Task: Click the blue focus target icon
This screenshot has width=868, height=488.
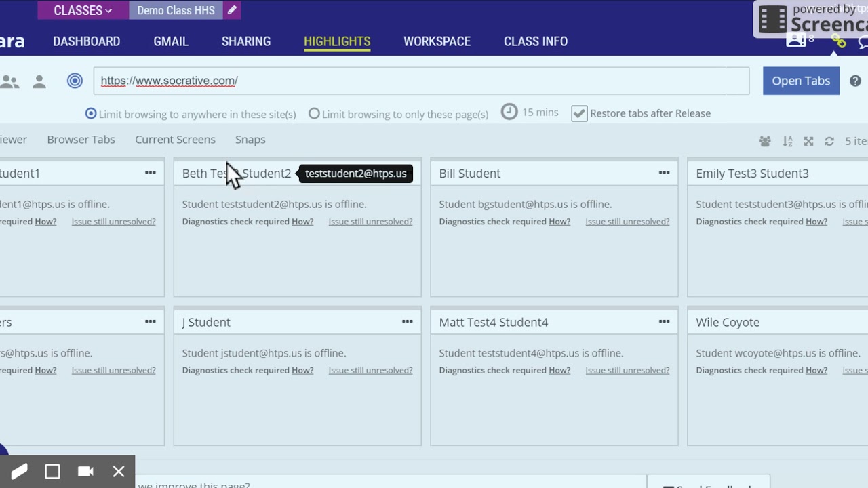Action: pyautogui.click(x=75, y=81)
